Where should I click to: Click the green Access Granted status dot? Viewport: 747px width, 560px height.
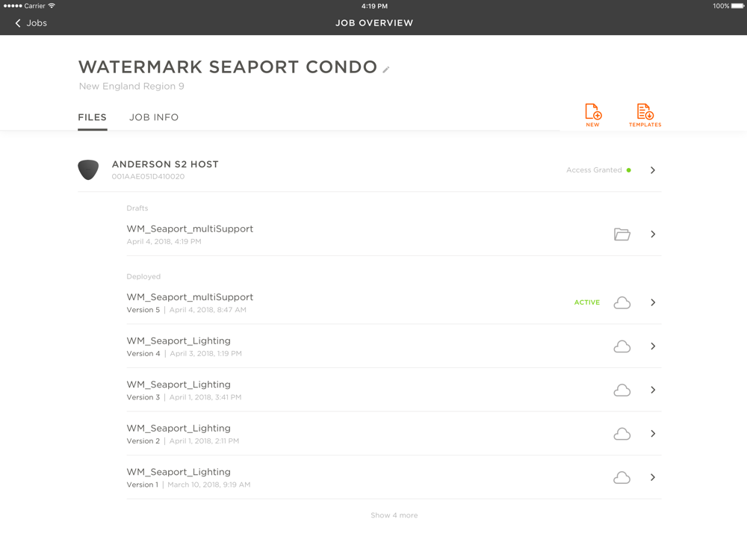pos(629,170)
